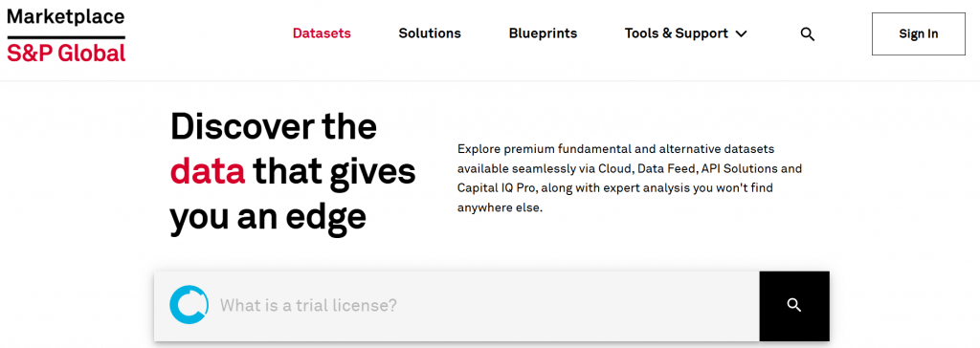Navigate to Blueprints
980x348 pixels.
point(544,33)
